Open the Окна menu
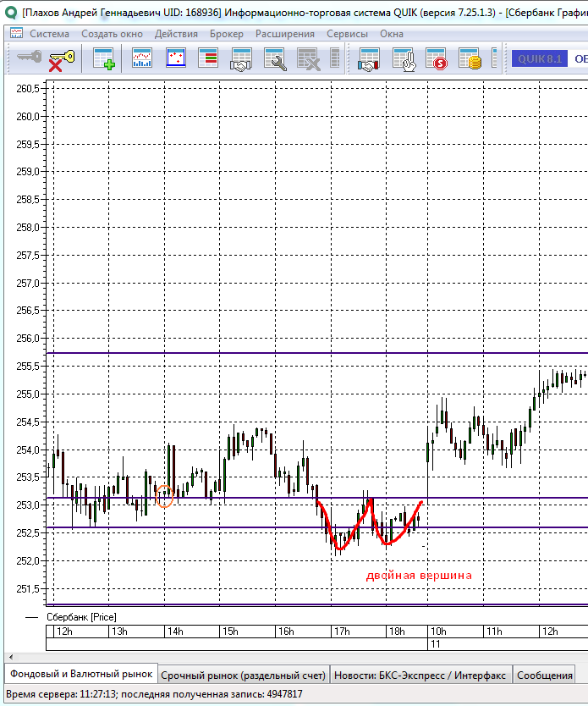 [x=392, y=34]
